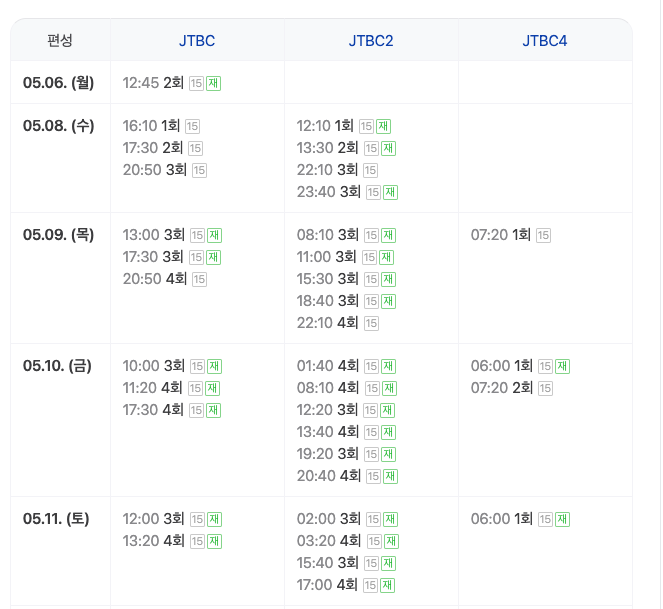The width and height of the screenshot is (663, 609).
Task: Click the green 재 badge beside 13:00 3회
Action: (214, 236)
